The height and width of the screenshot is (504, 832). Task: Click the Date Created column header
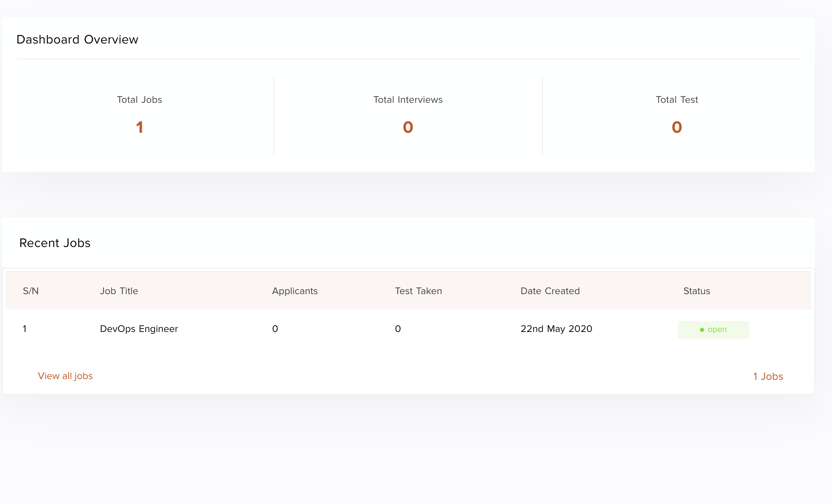coord(550,291)
